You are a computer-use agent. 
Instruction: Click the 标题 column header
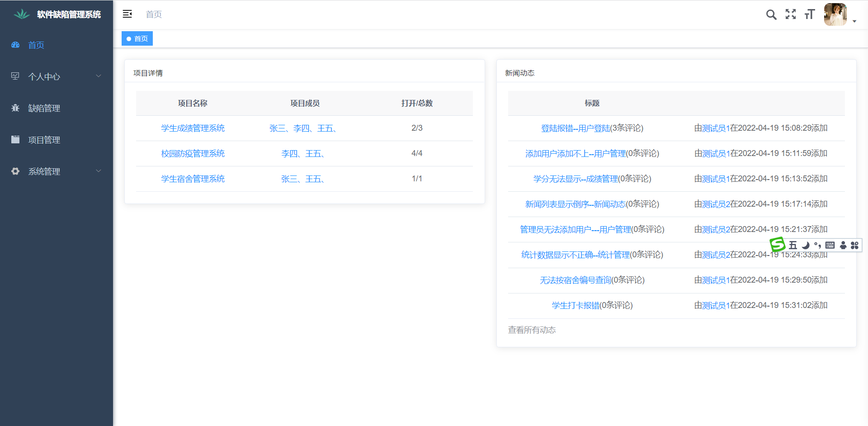(x=592, y=103)
